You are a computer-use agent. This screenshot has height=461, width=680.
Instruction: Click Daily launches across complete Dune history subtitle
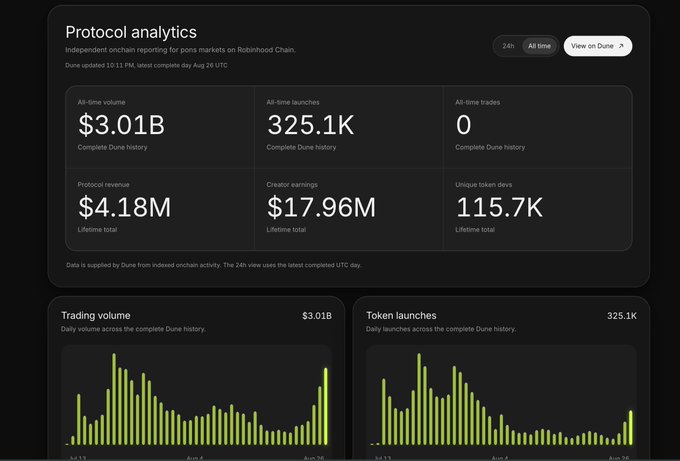coord(441,329)
